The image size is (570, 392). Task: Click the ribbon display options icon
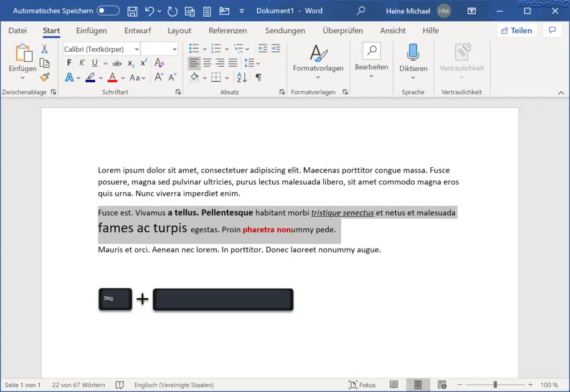(x=471, y=11)
